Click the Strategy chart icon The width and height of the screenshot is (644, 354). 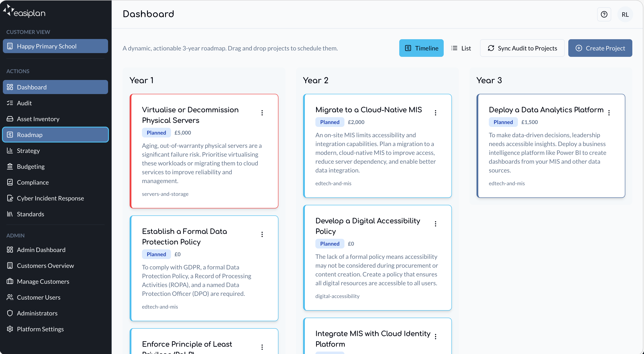click(10, 151)
